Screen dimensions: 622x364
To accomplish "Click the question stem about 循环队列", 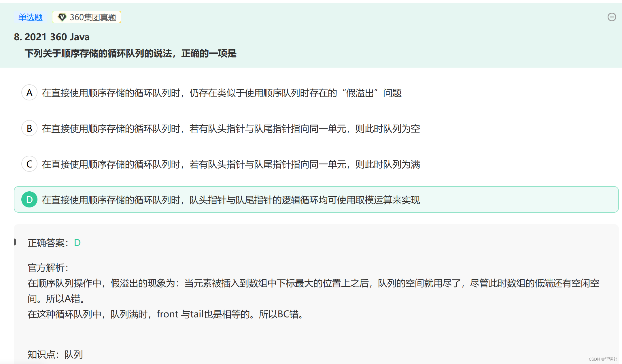I will pos(130,54).
